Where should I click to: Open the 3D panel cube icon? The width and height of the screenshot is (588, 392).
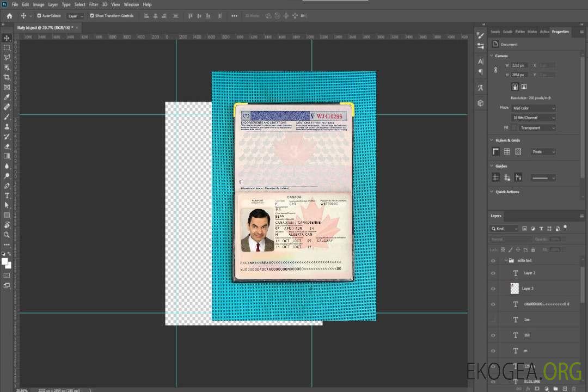pyautogui.click(x=480, y=103)
